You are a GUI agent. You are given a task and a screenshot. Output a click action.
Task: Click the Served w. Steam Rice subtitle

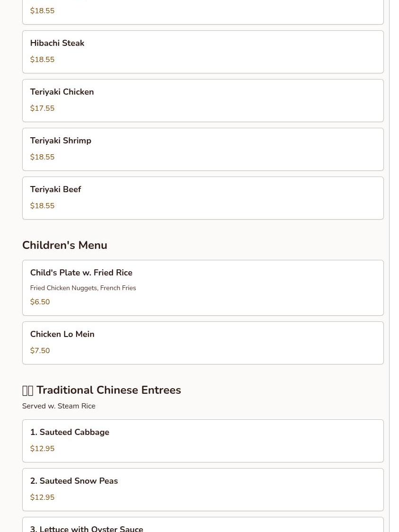click(x=59, y=406)
